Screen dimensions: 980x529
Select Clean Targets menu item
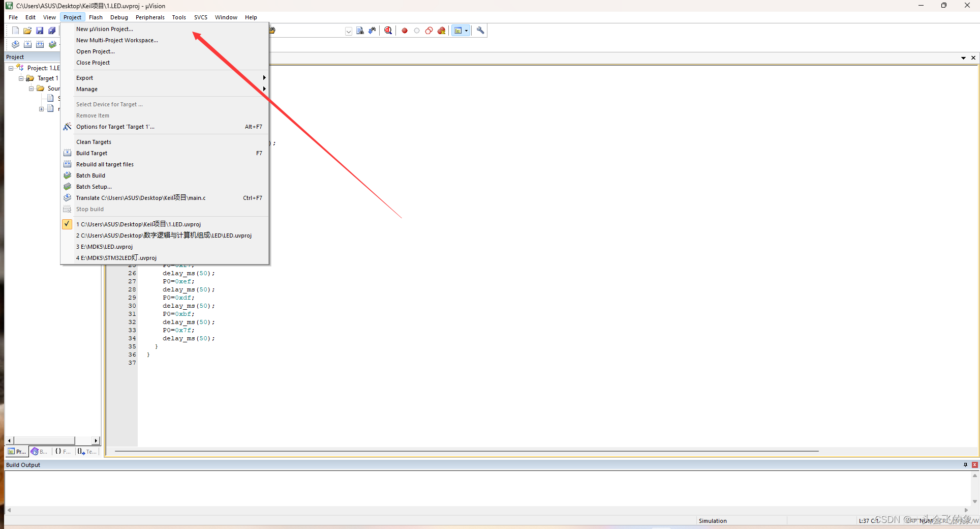(x=165, y=142)
